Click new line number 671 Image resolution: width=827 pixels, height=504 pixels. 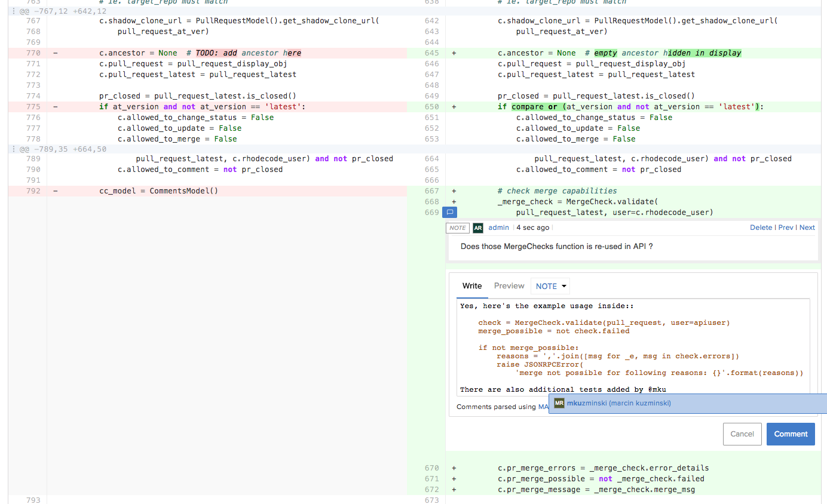click(x=431, y=479)
